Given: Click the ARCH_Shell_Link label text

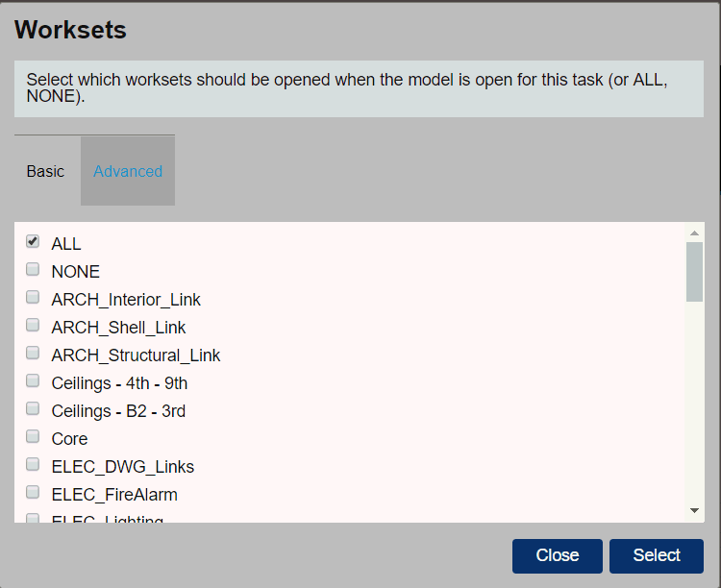Looking at the screenshot, I should [118, 328].
